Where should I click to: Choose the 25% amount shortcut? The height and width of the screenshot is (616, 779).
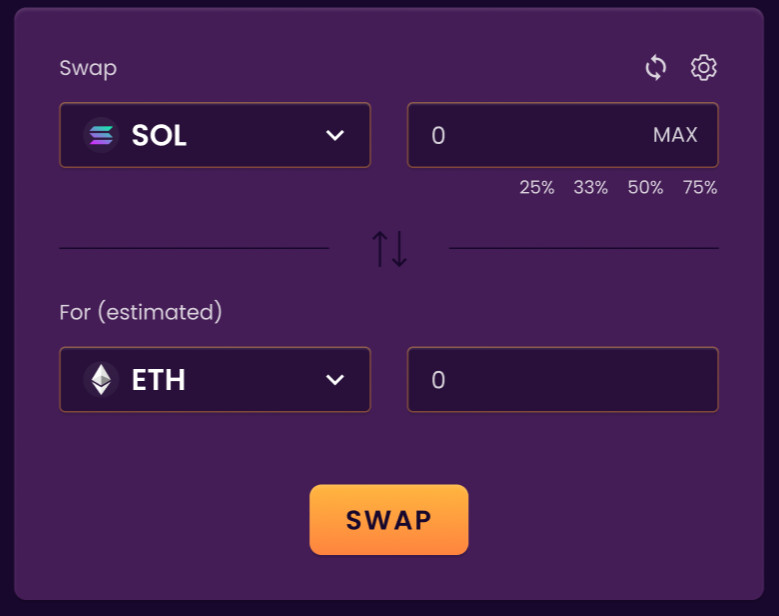537,187
